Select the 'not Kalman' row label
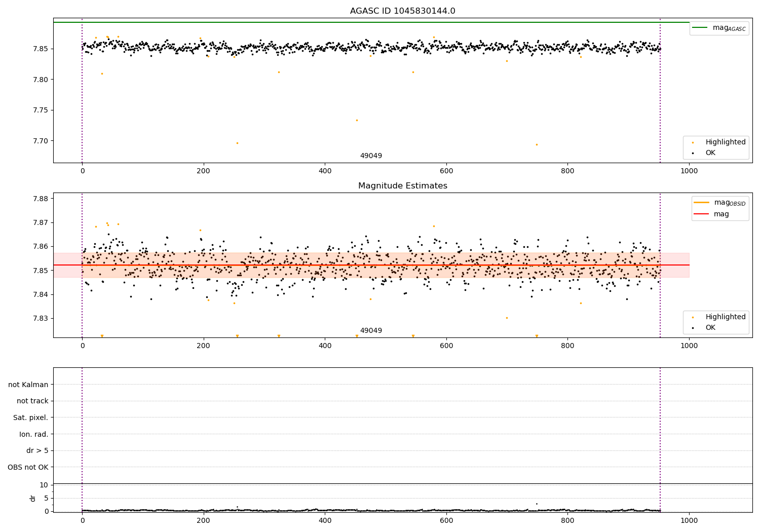This screenshot has width=760, height=532. pos(28,385)
